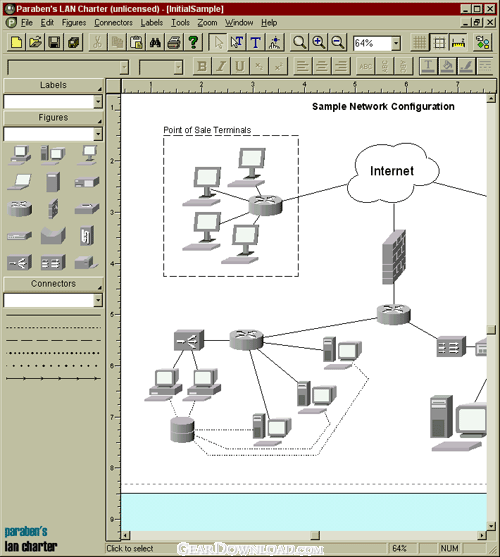Toggle align left text
Image resolution: width=500 pixels, height=557 pixels.
(303, 66)
